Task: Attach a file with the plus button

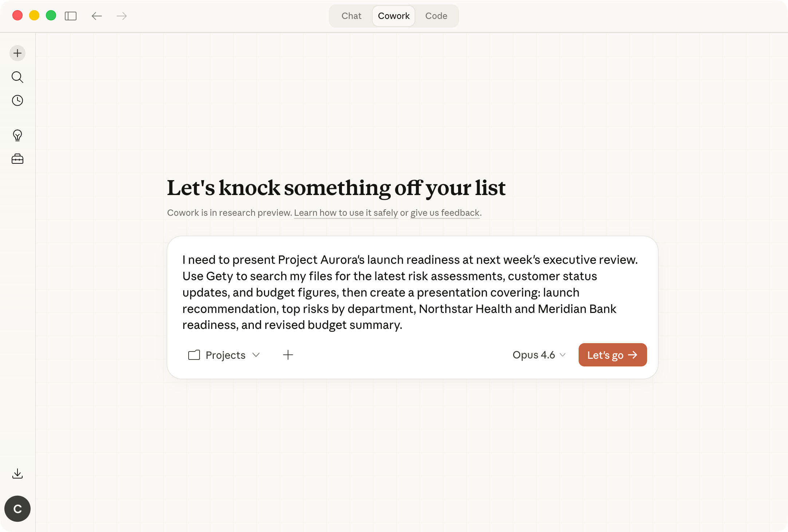Action: pos(288,355)
